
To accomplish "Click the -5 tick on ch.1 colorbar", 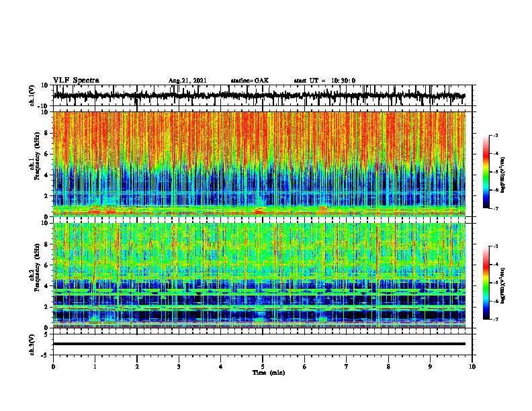I will click(496, 172).
